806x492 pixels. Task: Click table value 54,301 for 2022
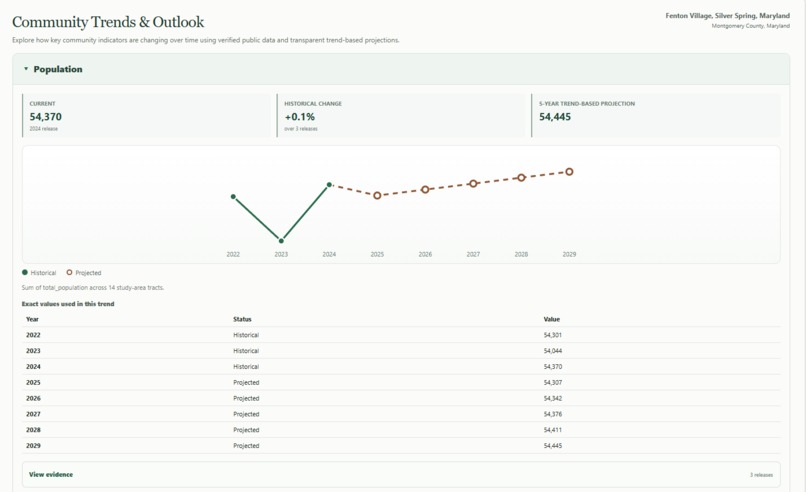[x=553, y=335]
